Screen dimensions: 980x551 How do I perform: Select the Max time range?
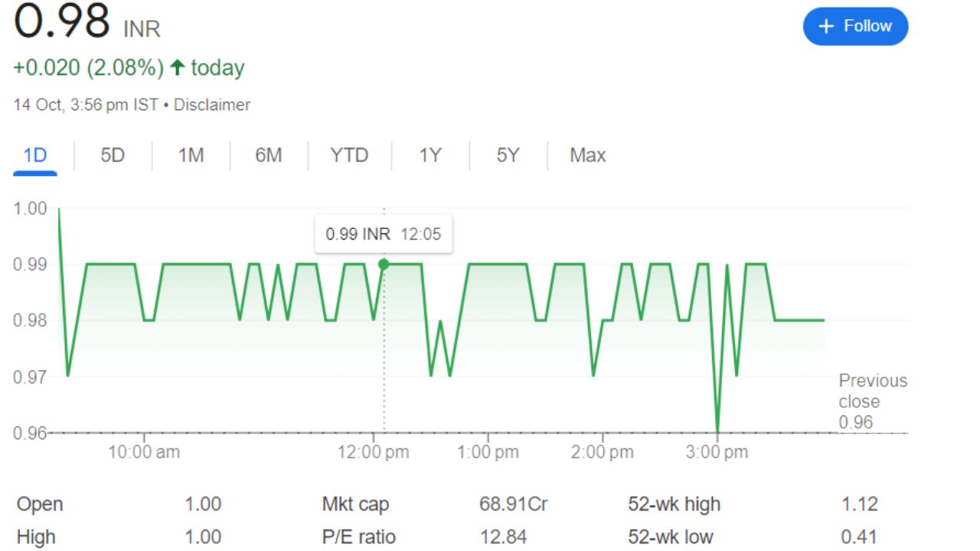[x=588, y=155]
